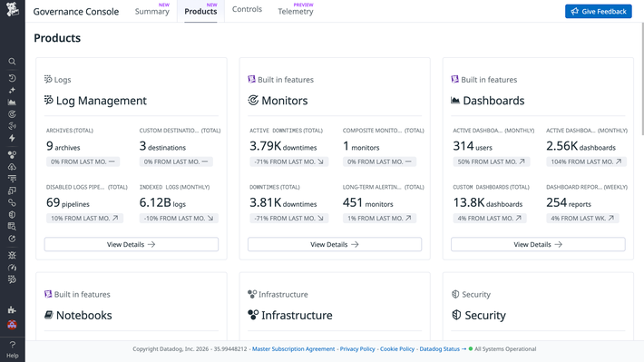Screen dimensions: 644x362
Task: Open the Cookie Policy link
Action: point(396,349)
